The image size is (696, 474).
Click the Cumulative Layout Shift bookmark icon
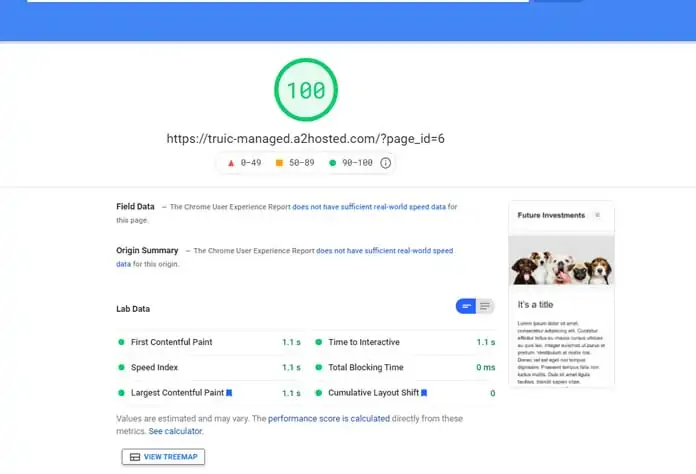click(424, 393)
